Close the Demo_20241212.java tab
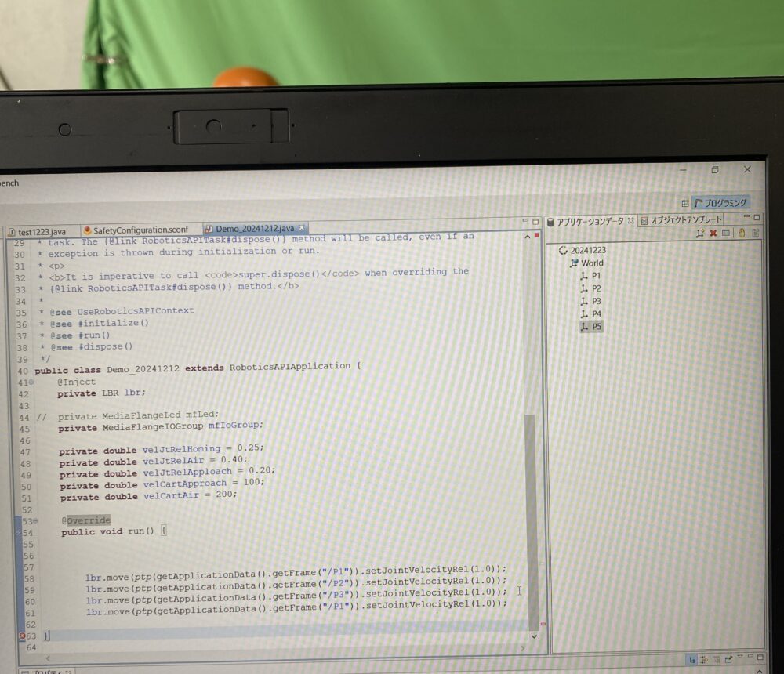784x674 pixels. [x=302, y=228]
